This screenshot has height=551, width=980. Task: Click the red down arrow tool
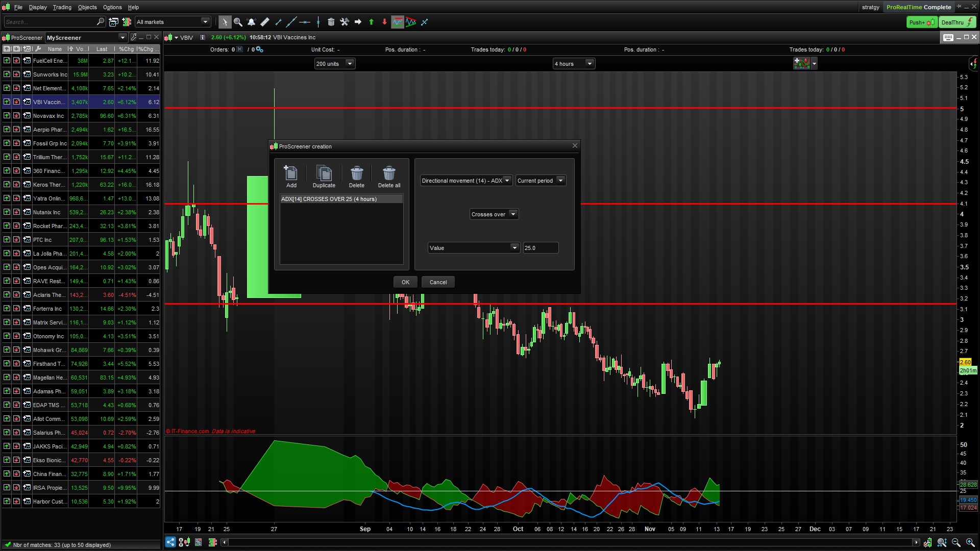384,22
